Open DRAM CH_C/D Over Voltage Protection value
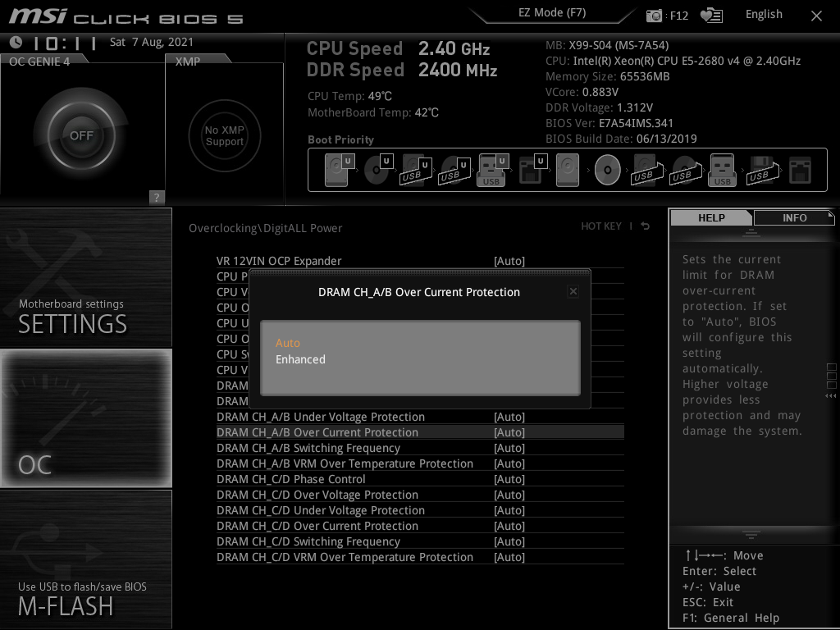840x630 pixels. (x=509, y=495)
